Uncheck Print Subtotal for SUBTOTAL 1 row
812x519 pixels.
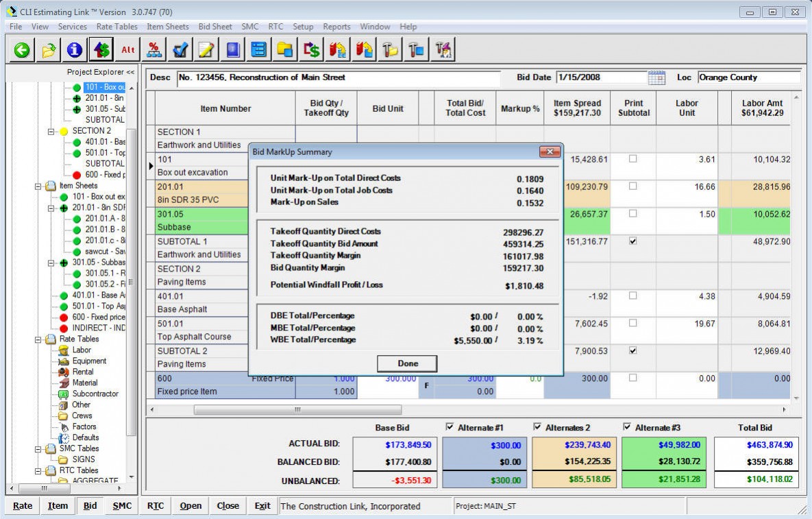point(633,241)
